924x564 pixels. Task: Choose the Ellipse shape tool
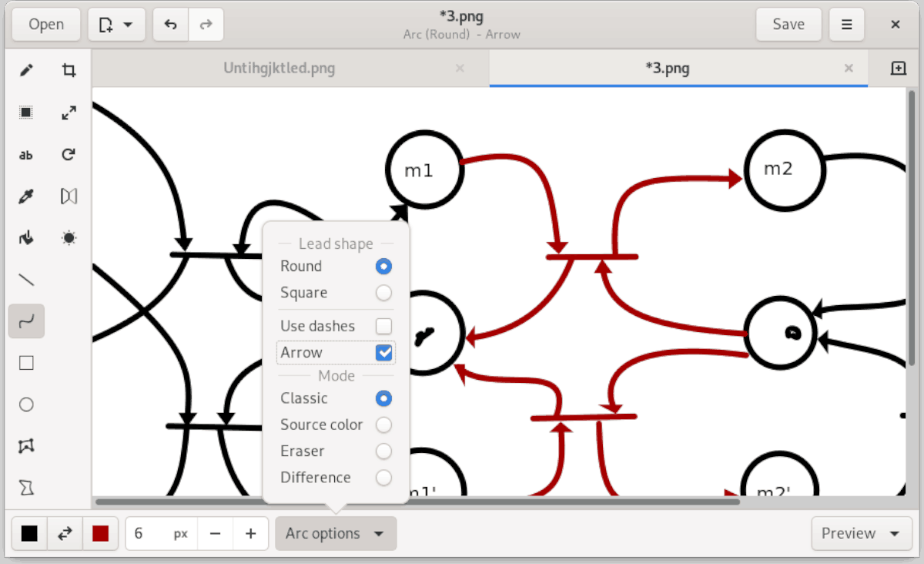pyautogui.click(x=25, y=404)
